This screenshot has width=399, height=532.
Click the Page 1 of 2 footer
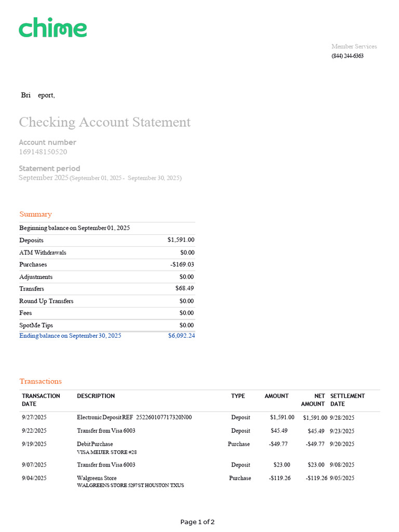coord(197,522)
